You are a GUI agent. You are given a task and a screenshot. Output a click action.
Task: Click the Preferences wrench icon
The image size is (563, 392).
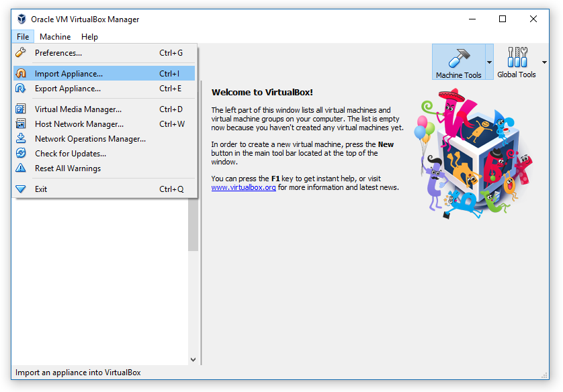pyautogui.click(x=21, y=53)
